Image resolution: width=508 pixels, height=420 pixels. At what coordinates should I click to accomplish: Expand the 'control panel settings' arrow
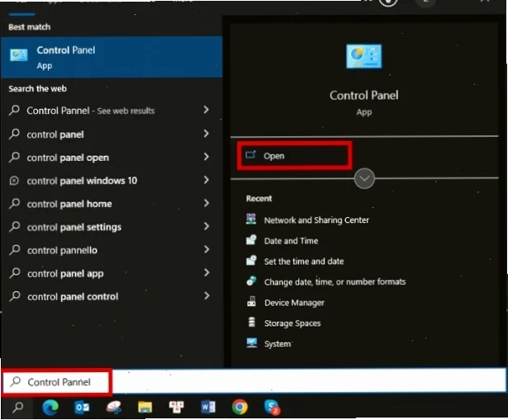tap(207, 226)
